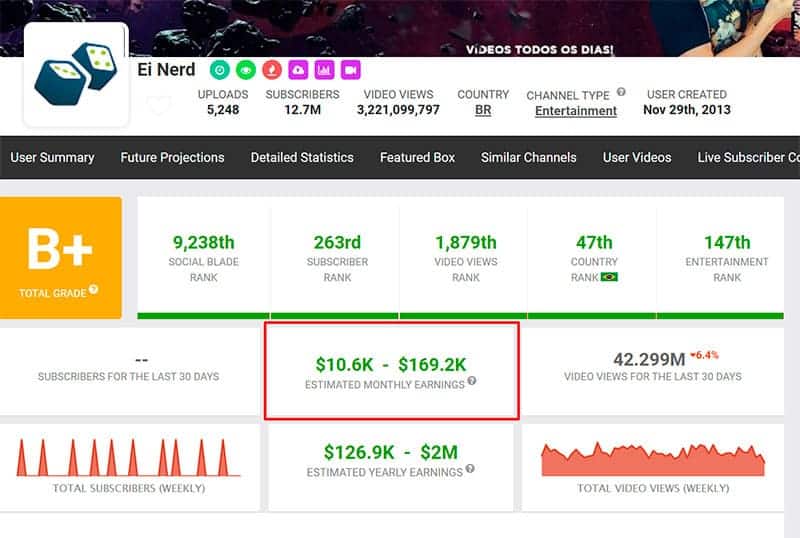Viewport: 800px width, 538px height.
Task: Click the $126.9K - $2M yearly earnings
Action: (391, 452)
